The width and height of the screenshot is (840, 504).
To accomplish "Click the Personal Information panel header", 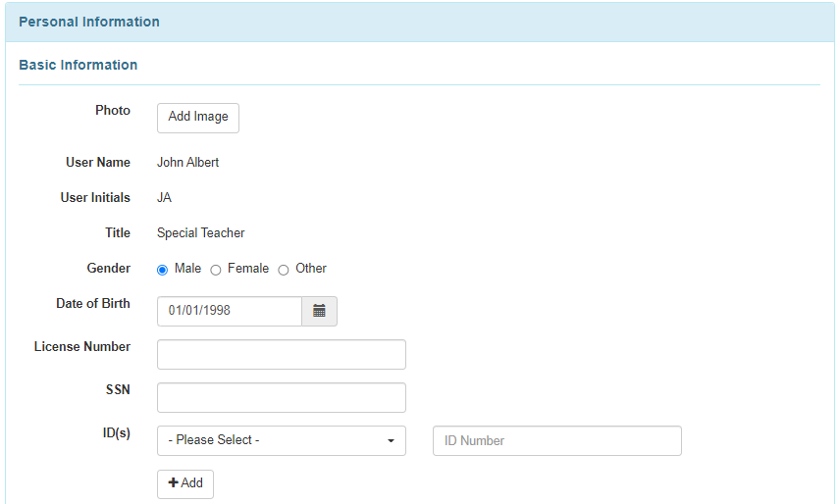I will pyautogui.click(x=89, y=22).
